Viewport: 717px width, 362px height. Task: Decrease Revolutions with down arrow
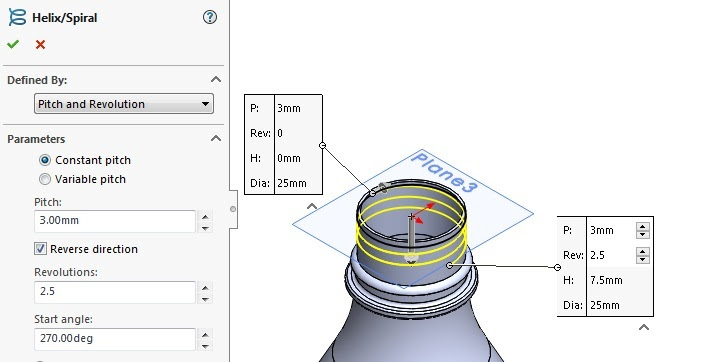tap(205, 299)
